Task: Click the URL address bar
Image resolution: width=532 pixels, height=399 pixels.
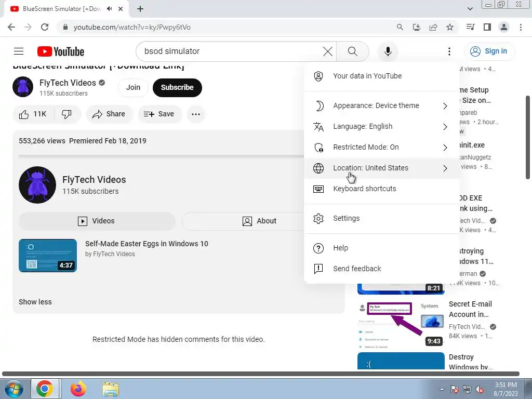Action: point(224,27)
